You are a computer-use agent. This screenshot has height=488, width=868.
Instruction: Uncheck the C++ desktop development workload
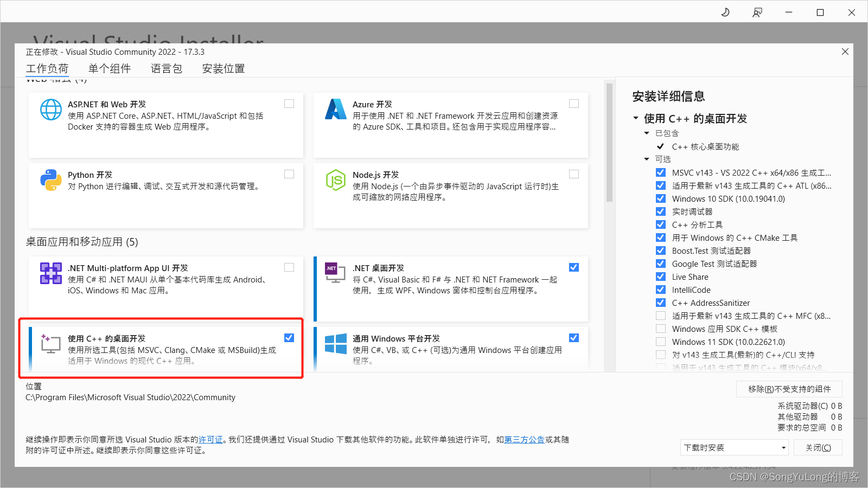point(289,338)
